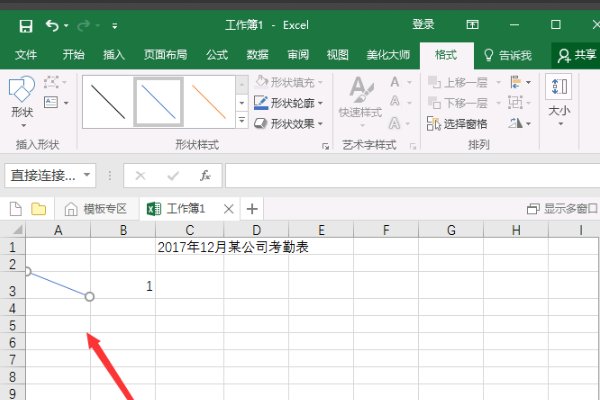Expand the full shape styles gallery

click(x=242, y=121)
